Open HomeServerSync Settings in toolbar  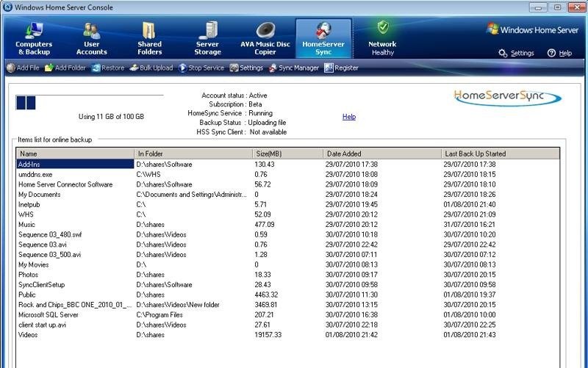246,68
